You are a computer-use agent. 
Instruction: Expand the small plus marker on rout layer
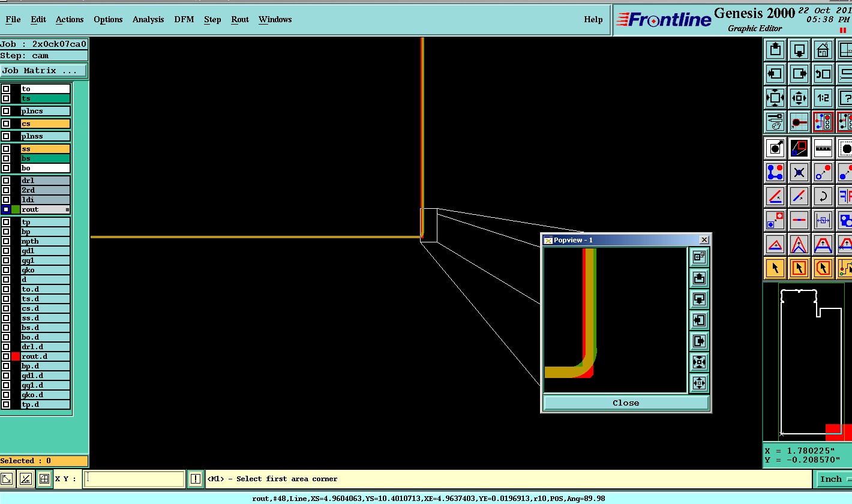[67, 209]
